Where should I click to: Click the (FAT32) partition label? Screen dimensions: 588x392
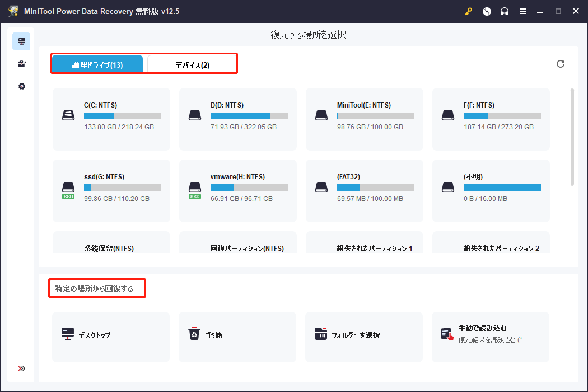pos(348,177)
